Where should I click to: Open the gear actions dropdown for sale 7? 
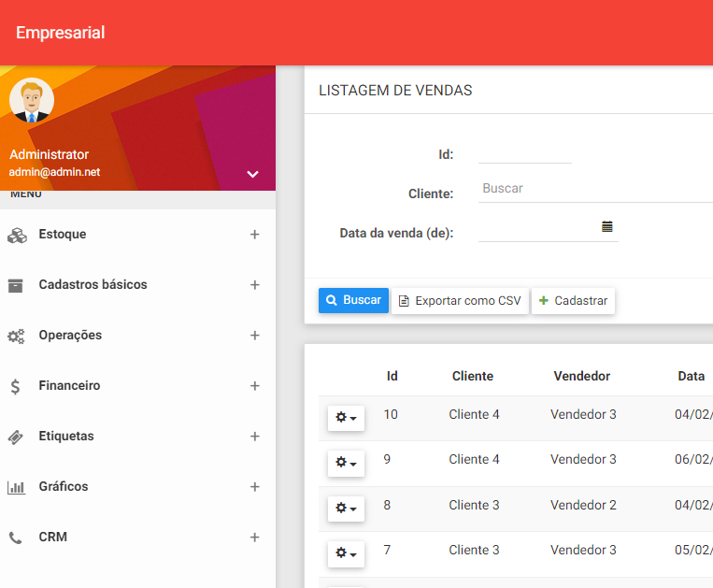[346, 553]
